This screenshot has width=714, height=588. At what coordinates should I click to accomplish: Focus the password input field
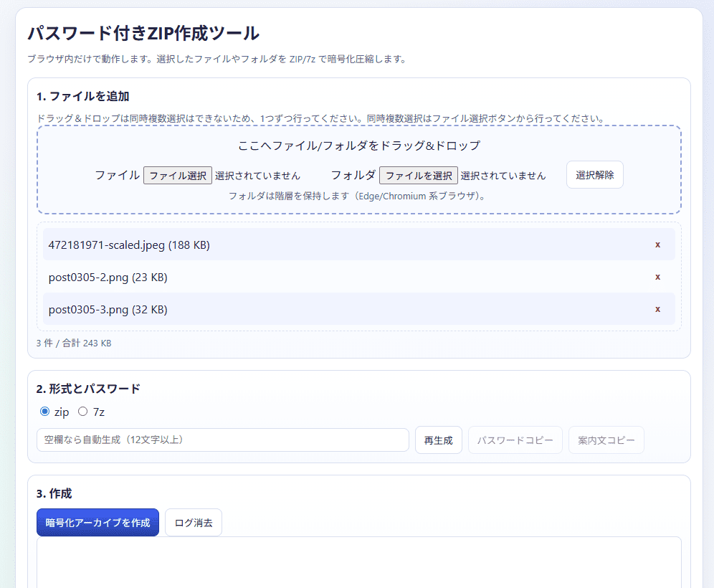pyautogui.click(x=222, y=440)
